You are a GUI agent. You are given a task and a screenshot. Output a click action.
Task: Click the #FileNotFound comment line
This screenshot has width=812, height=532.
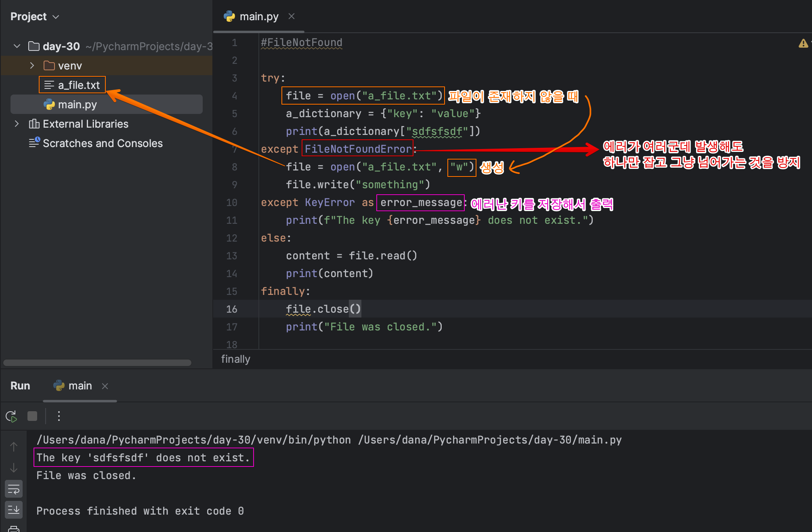[302, 42]
